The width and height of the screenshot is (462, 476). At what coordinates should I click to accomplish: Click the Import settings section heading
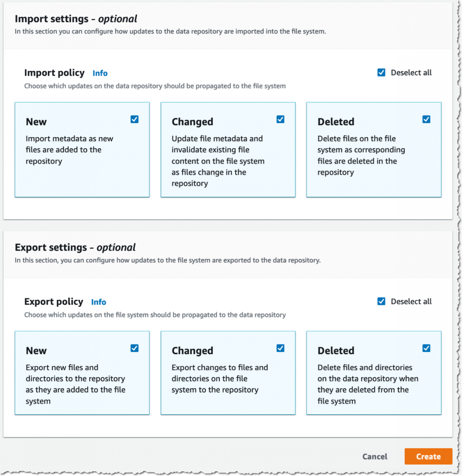pyautogui.click(x=76, y=19)
